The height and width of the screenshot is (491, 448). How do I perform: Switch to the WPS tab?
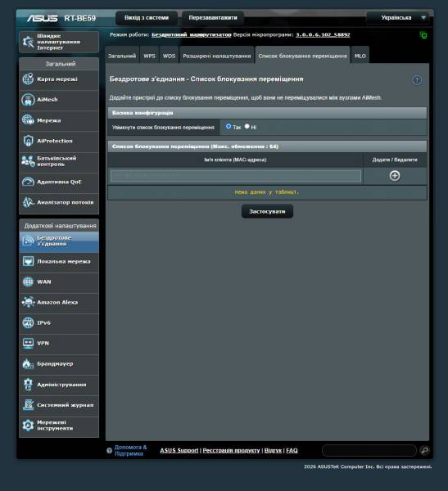pos(149,56)
